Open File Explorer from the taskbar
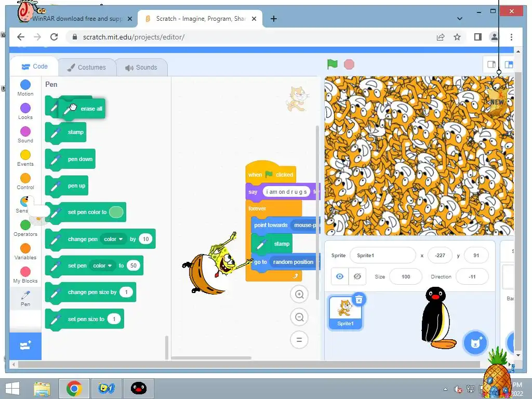Screen dimensions: 532x399 [x=42, y=389]
